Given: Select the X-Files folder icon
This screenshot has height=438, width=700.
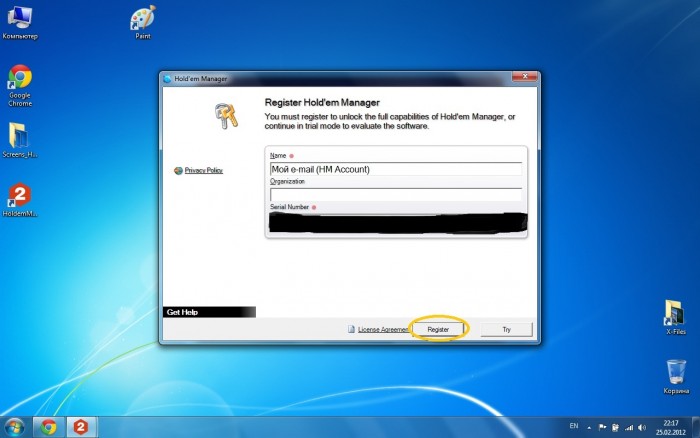Looking at the screenshot, I should [x=675, y=317].
